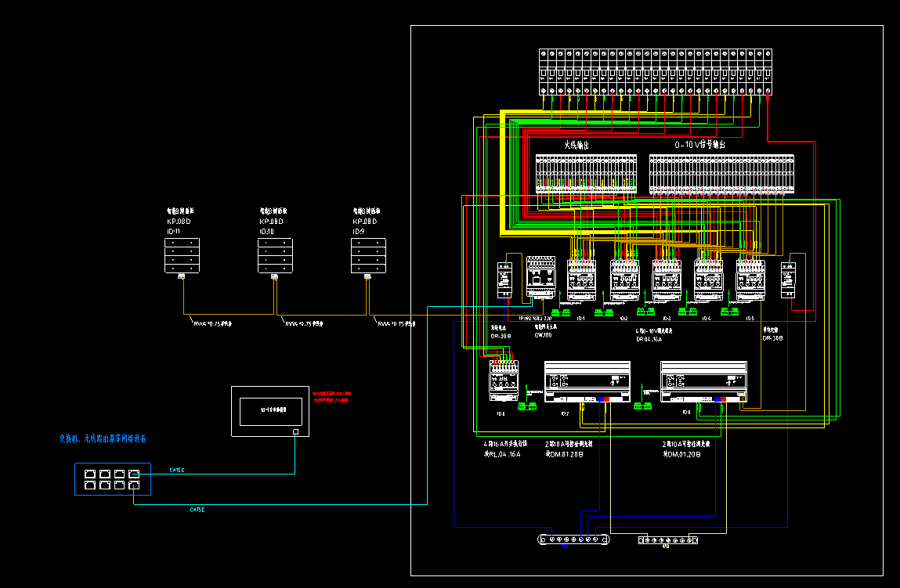Image resolution: width=900 pixels, height=588 pixels.
Task: Click the left DR-30B power supply module
Action: tap(505, 280)
